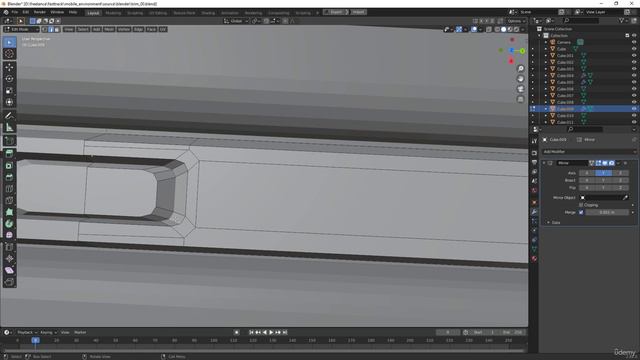Collapse the Collection tree in outliner
This screenshot has height=360, width=640.
539,36
